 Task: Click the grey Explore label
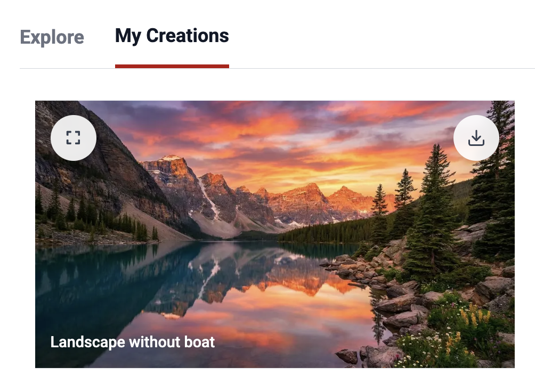(52, 37)
